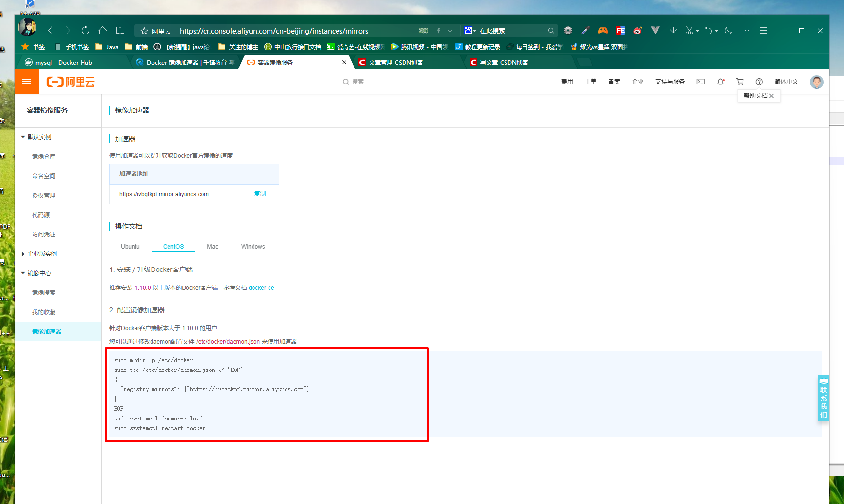Image resolution: width=844 pixels, height=504 pixels.
Task: Go to browser home page icon
Action: click(x=102, y=31)
